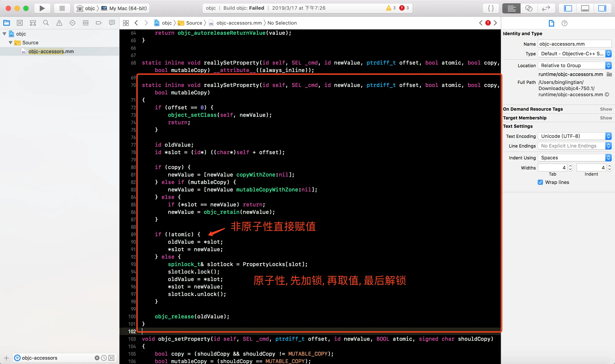The image size is (615, 364).
Task: Collapse the Source folder disclosure triangle
Action: point(11,43)
